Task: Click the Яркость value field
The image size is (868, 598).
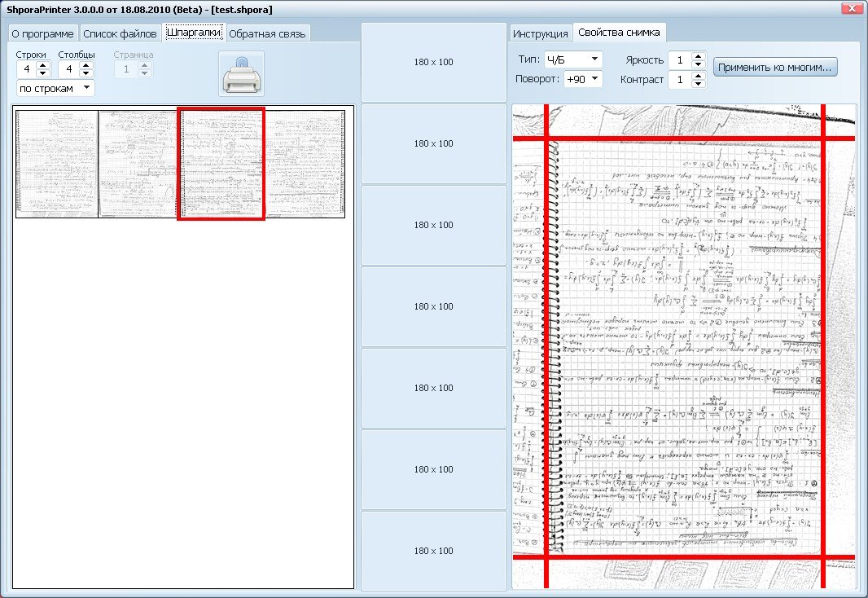Action: pos(681,59)
